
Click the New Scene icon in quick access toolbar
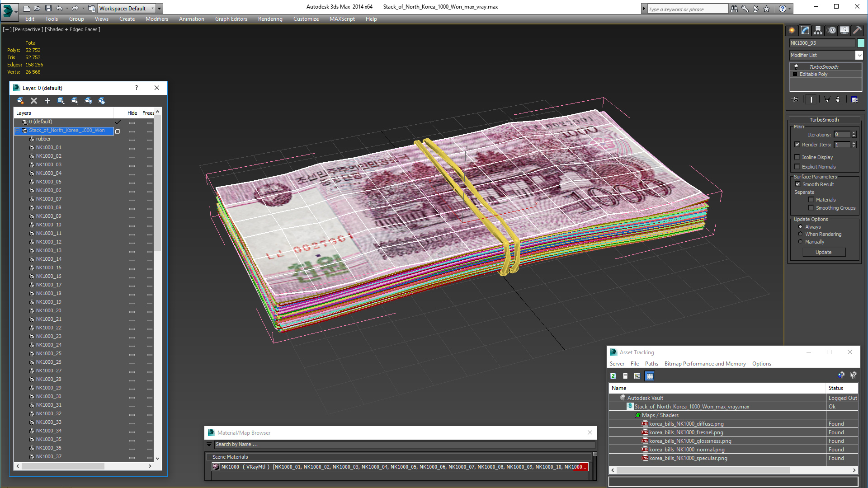click(x=27, y=8)
